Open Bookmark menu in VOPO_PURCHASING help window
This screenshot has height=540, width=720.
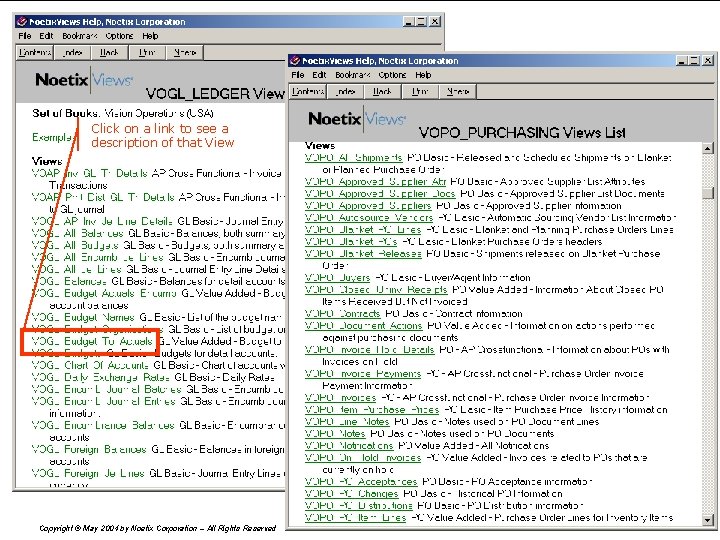click(x=353, y=75)
